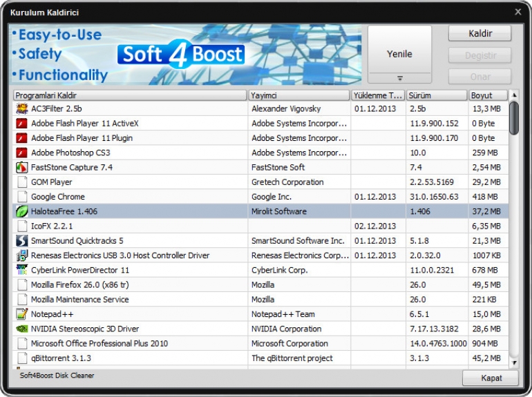This screenshot has width=532, height=397.
Task: Click the Microsoft Office 2010 file icon
Action: pyautogui.click(x=22, y=343)
